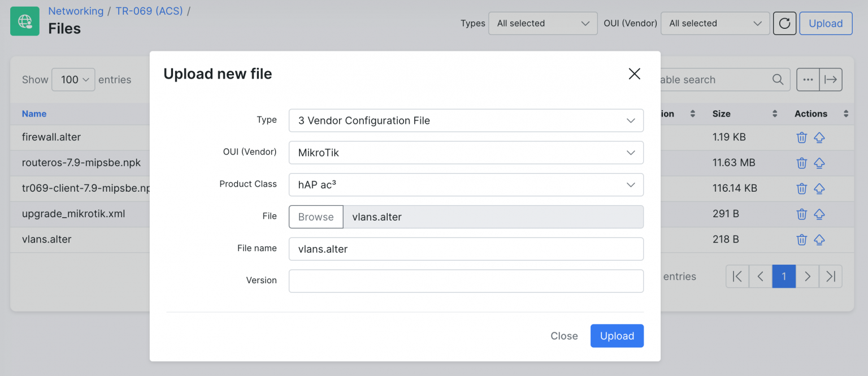
Task: Click inside the empty Version field
Action: point(466,281)
